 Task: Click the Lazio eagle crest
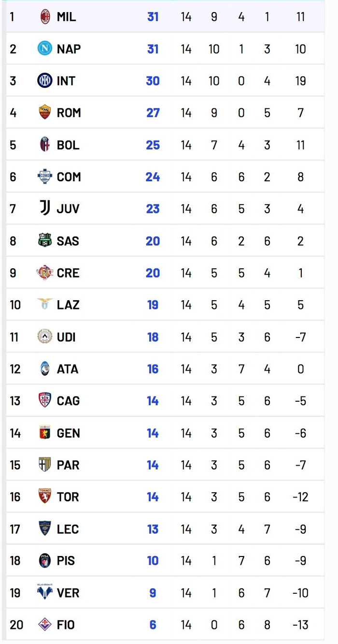coord(45,304)
